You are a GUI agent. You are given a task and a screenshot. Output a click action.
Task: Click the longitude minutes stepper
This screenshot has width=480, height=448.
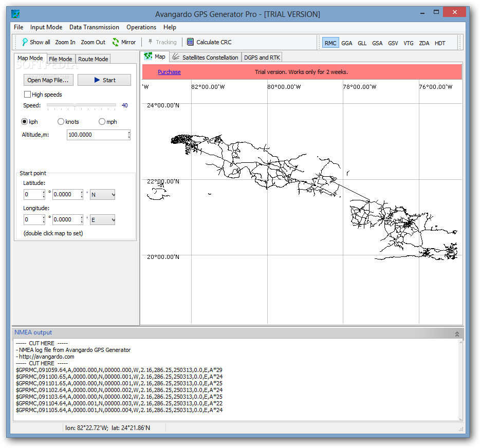pyautogui.click(x=81, y=219)
